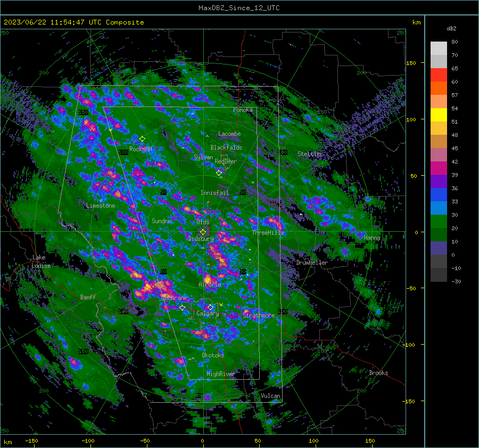This screenshot has width=479, height=448.
Task: Click the 2023/06/22 11:54:47 UTC Composite timestamp
Action: tap(73, 22)
